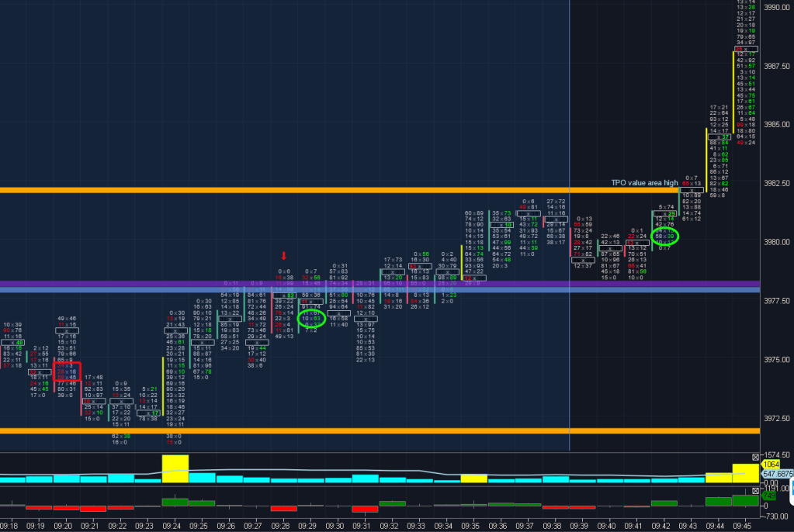Viewport: 794px width, 532px height.
Task: Select the green circled cell at 09:42
Action: coord(664,235)
